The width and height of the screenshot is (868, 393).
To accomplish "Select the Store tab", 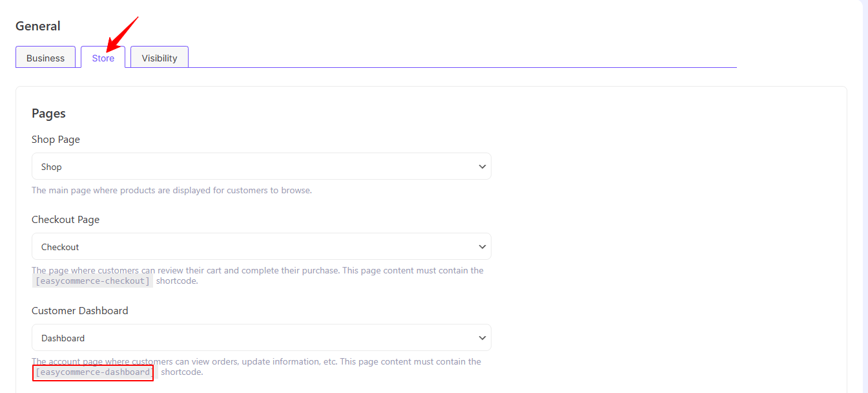I will click(103, 58).
